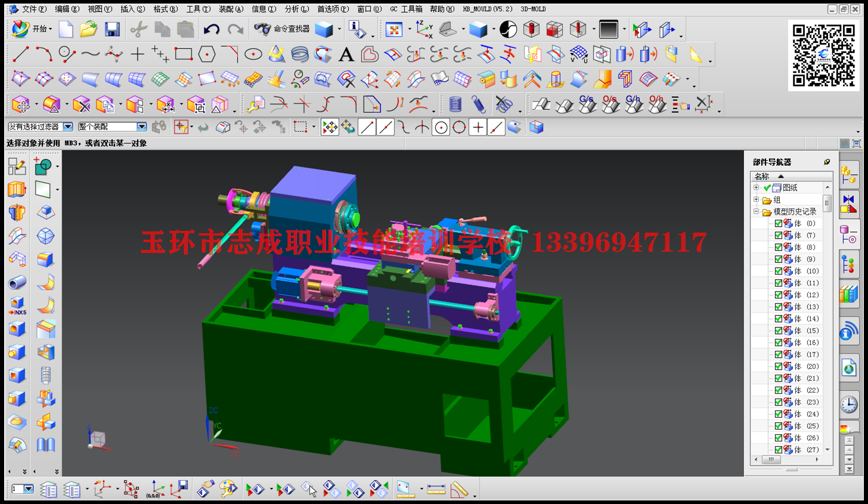Open the HB_MOULD(V5.2) menu
Image resolution: width=868 pixels, height=504 pixels.
tap(487, 9)
